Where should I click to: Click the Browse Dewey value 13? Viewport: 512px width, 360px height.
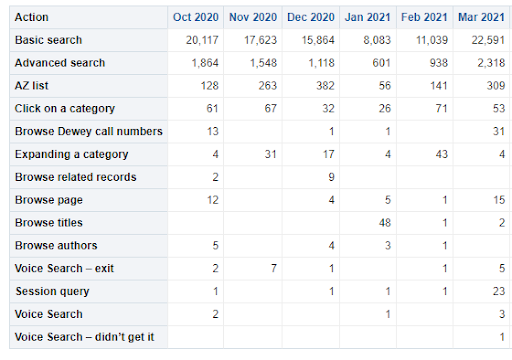(213, 132)
